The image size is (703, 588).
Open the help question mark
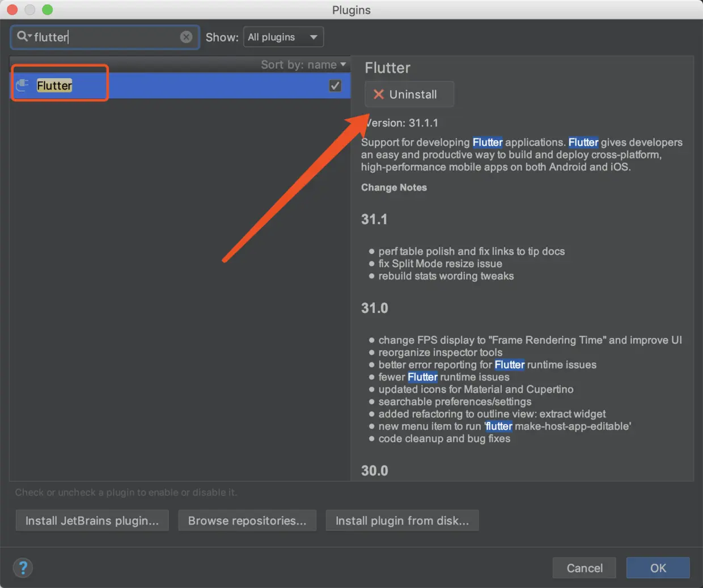point(23,568)
